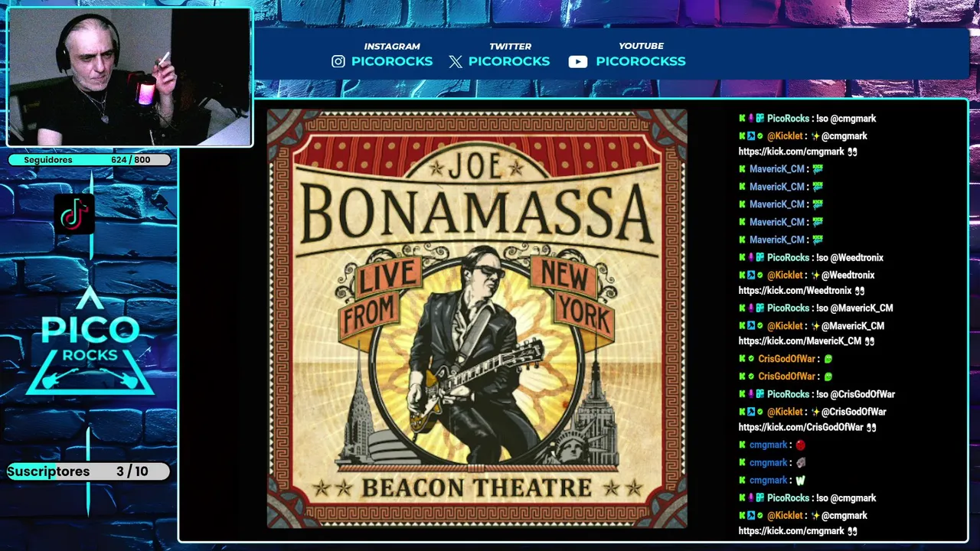
Task: Click the PICOROCKS Twitter handle
Action: click(x=509, y=61)
